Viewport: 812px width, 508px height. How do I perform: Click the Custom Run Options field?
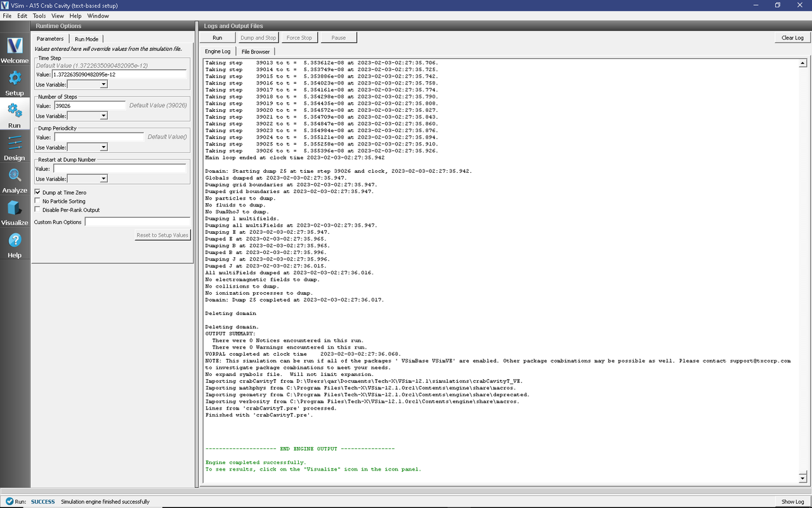[137, 222]
